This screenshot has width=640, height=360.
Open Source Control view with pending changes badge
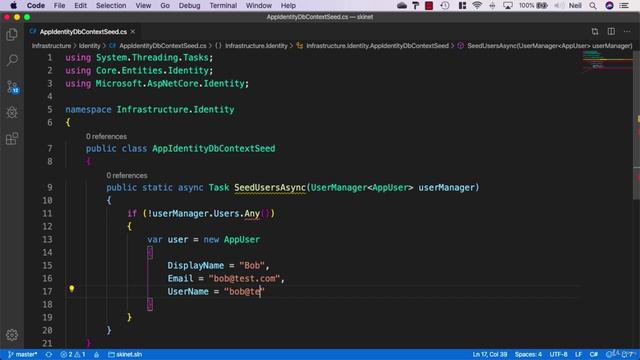click(x=12, y=87)
